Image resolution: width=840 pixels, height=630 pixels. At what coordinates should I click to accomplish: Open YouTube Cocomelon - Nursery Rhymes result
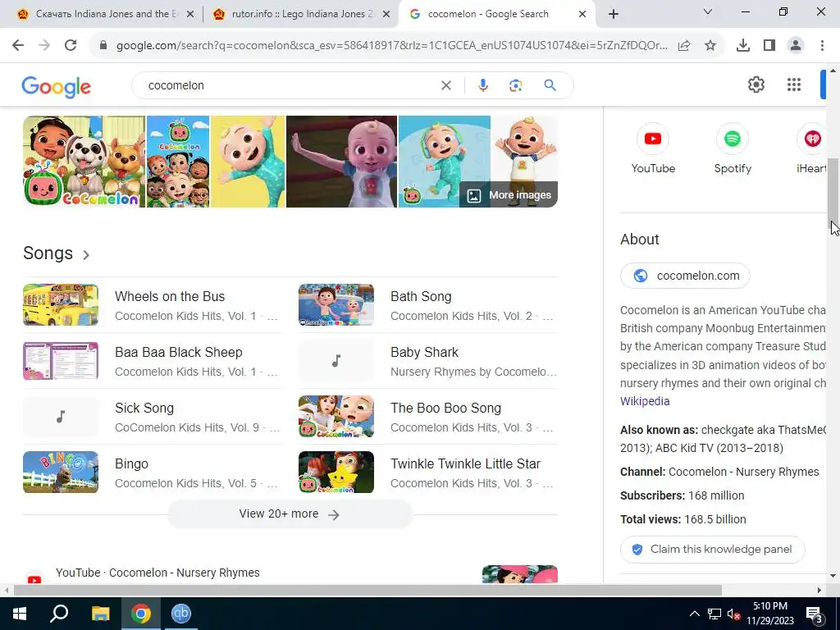(157, 573)
